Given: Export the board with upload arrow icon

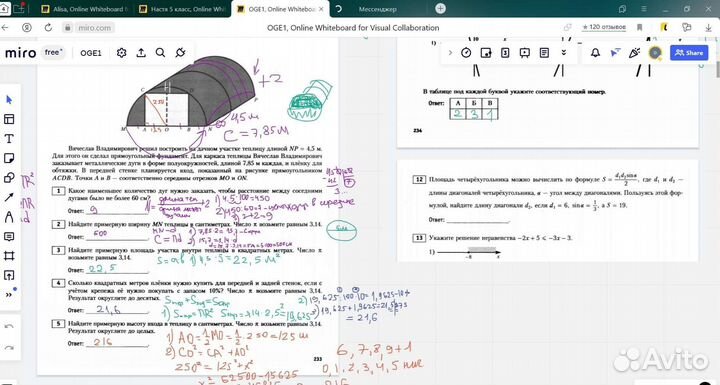Looking at the screenshot, I should tap(141, 53).
